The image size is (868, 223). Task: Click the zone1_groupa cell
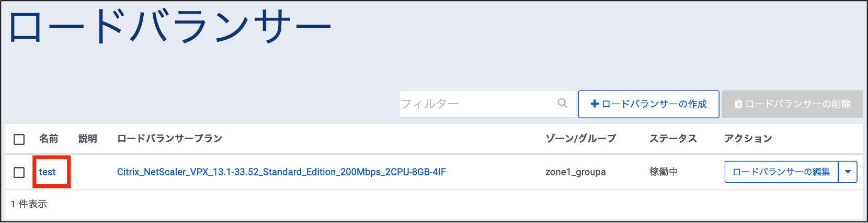point(575,172)
